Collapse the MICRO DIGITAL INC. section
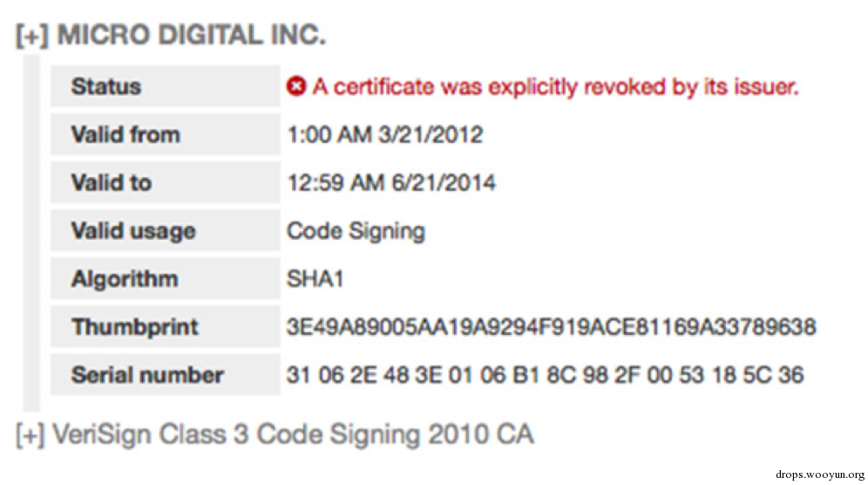This screenshot has height=485, width=868. coord(32,36)
